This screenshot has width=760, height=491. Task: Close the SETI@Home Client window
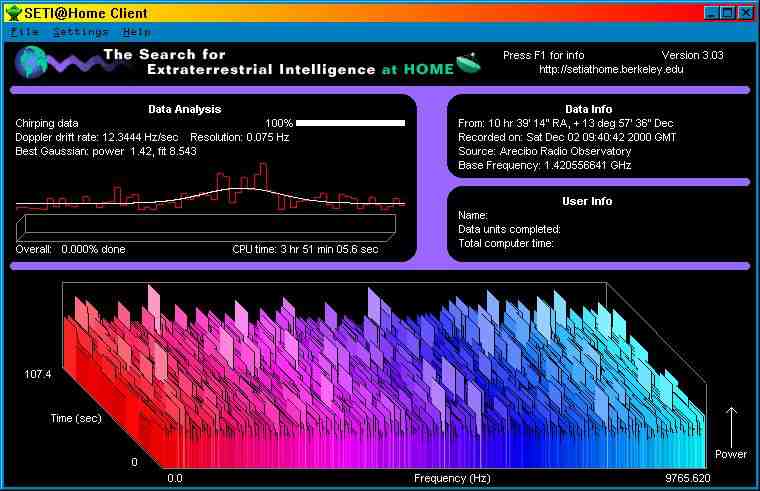(745, 13)
